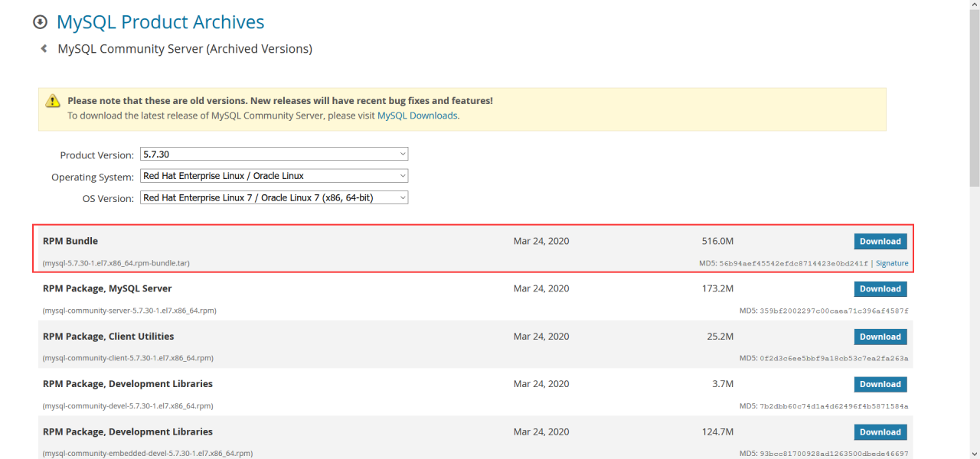Click the RPM Bundle title text
The height and width of the screenshot is (459, 980).
click(70, 241)
